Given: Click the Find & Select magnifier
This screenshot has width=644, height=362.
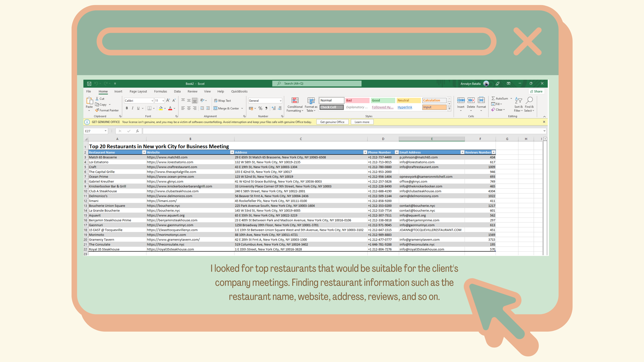Looking at the screenshot, I should pos(529,100).
